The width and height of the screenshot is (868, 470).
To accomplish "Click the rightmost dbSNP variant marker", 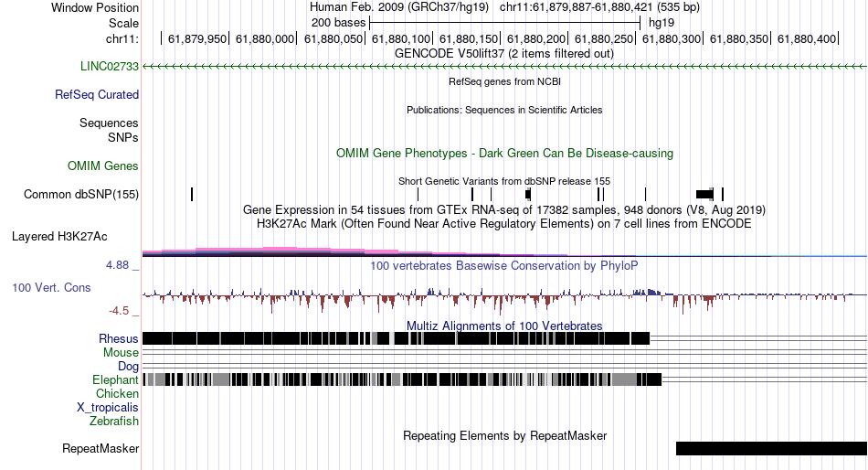I will 723,195.
